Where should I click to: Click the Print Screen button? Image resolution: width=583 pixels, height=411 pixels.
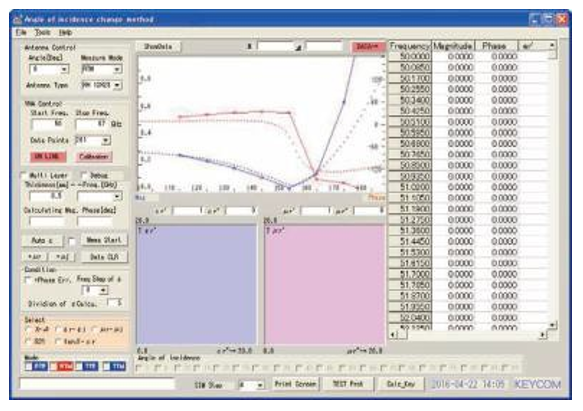coord(296,384)
